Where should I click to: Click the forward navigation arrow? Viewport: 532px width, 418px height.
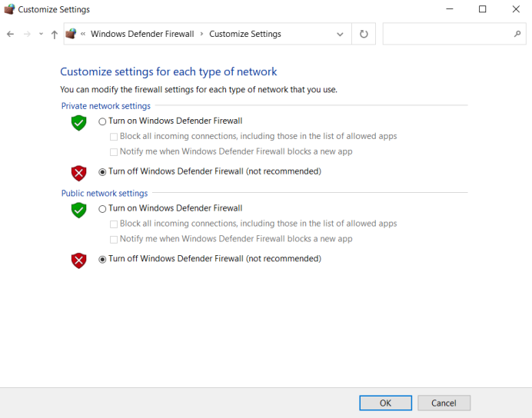click(27, 34)
